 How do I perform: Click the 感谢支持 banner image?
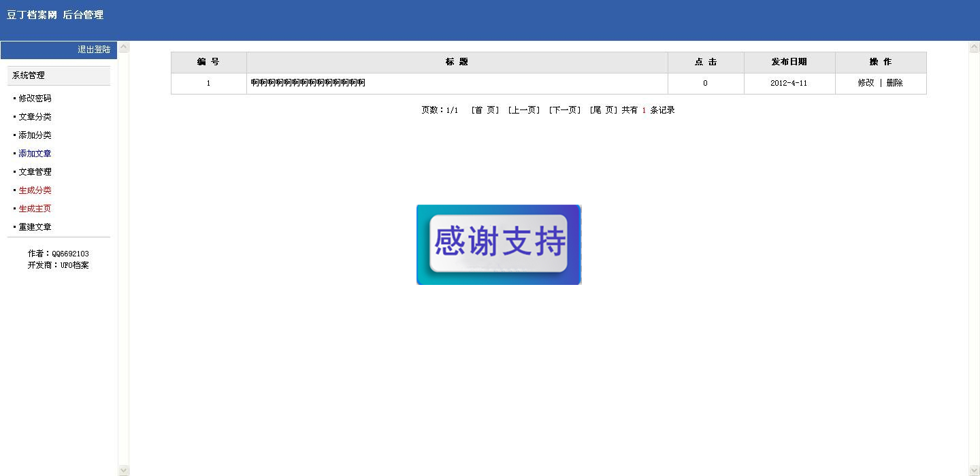499,245
